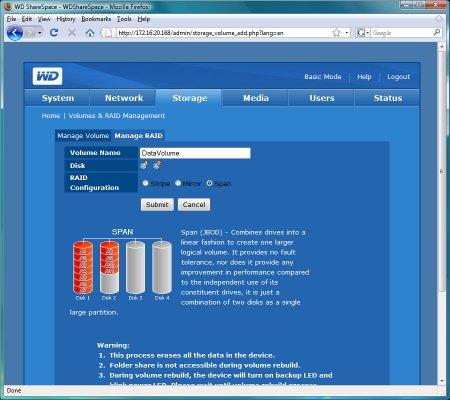Open the File menu
Viewport: 450px width, 400px height.
(11, 19)
